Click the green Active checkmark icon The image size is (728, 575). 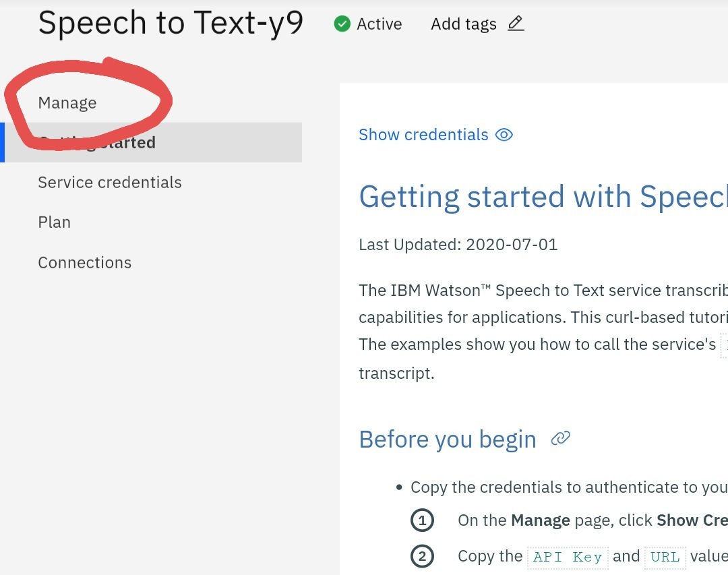[342, 24]
